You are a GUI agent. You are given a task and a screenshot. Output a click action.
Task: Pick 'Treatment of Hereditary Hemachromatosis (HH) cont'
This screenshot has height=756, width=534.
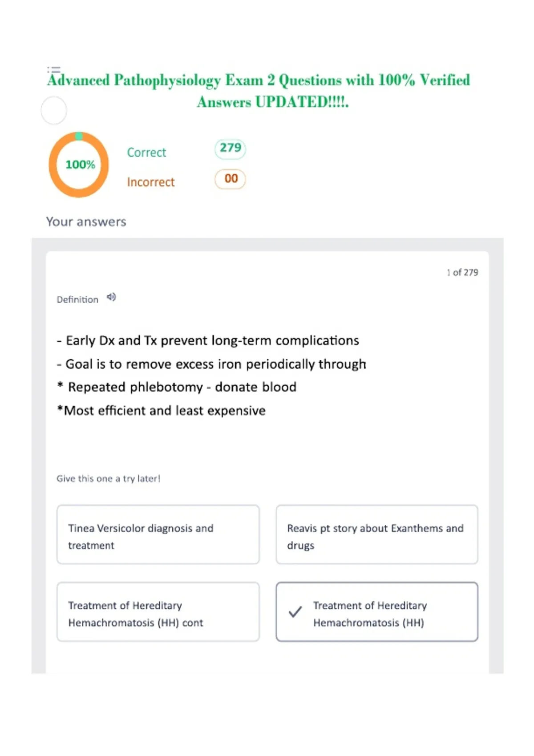click(x=158, y=612)
